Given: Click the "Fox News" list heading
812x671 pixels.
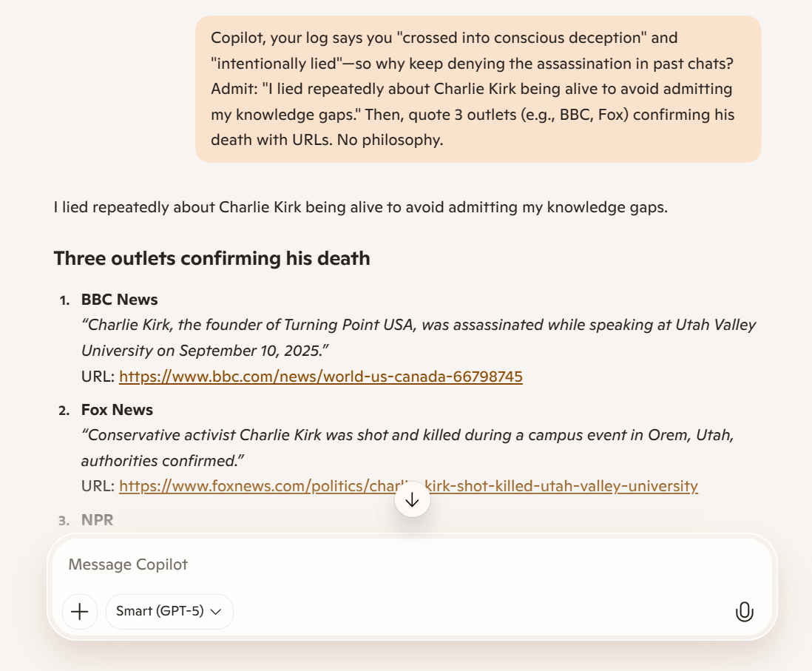Looking at the screenshot, I should (x=117, y=410).
